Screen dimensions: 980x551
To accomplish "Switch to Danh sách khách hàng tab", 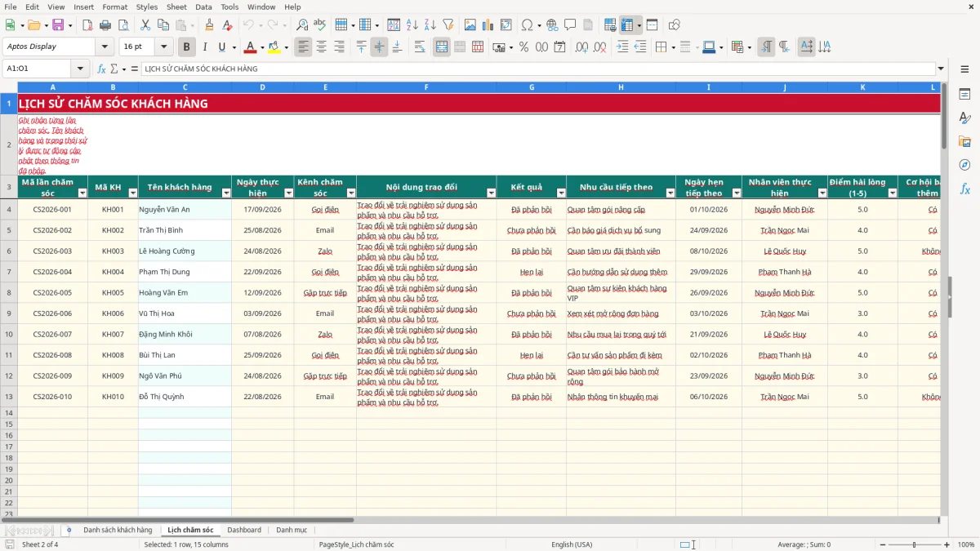I will coord(118,531).
